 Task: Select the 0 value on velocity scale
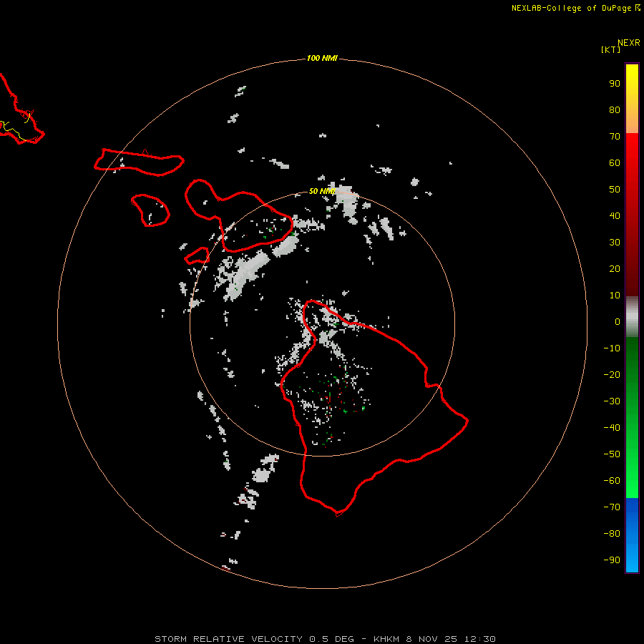[618, 321]
